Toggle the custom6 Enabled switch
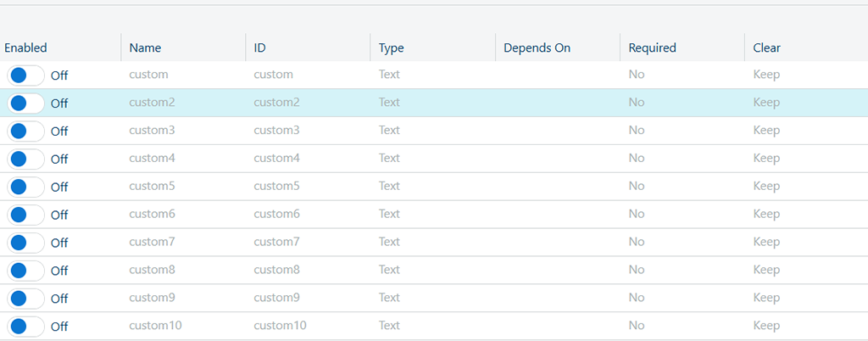 pyautogui.click(x=25, y=215)
